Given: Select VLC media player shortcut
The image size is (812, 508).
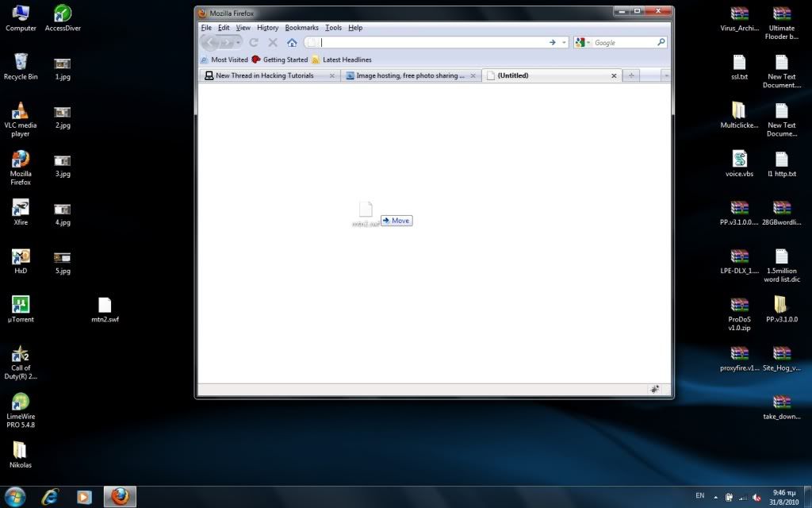Looking at the screenshot, I should (x=21, y=120).
